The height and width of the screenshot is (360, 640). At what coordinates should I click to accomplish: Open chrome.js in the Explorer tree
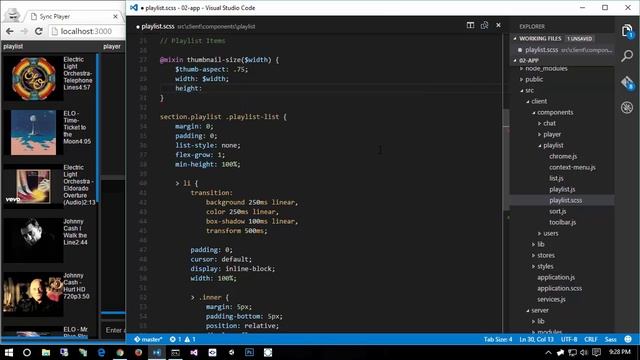563,156
